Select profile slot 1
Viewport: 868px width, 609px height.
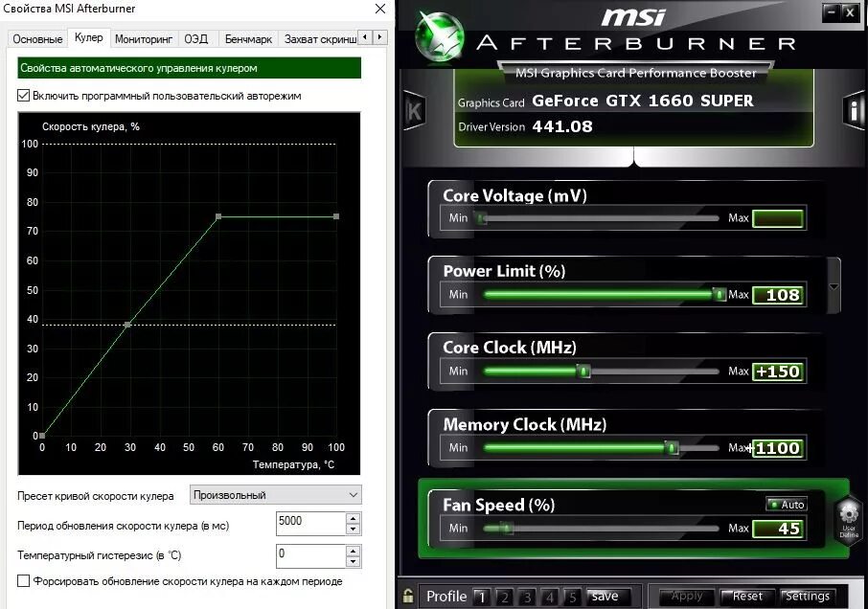tap(482, 597)
